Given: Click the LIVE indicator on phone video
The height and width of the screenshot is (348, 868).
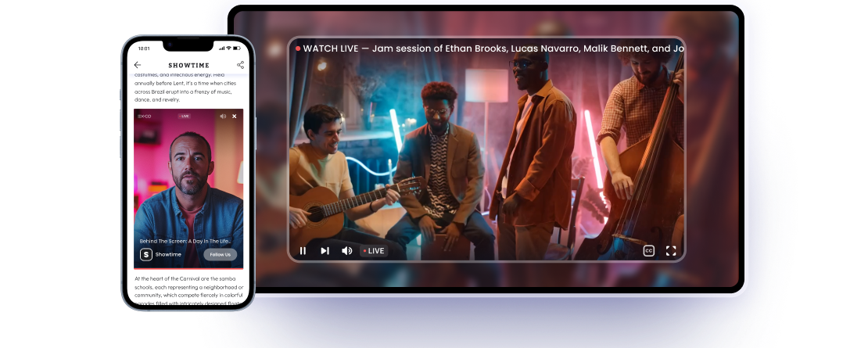Looking at the screenshot, I should (x=185, y=116).
